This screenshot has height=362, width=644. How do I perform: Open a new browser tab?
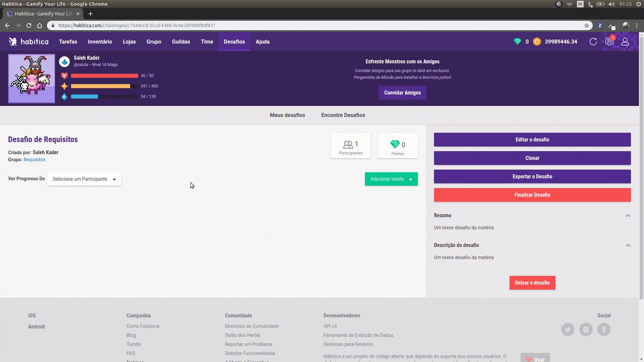click(90, 14)
